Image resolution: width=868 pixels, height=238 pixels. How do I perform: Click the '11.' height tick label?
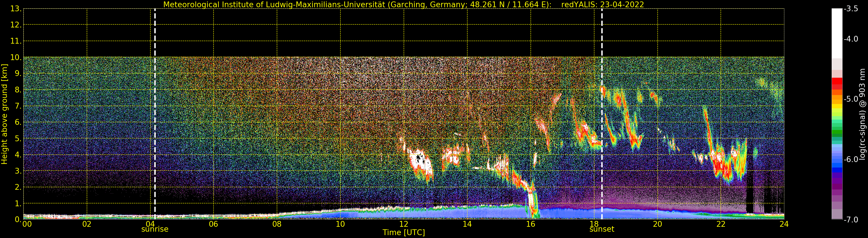tap(16, 41)
